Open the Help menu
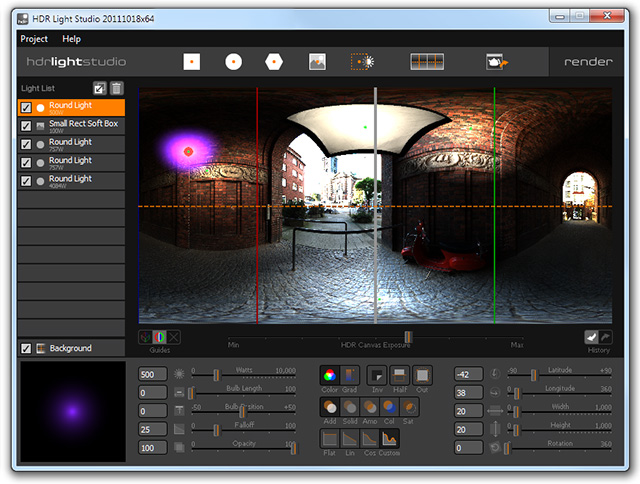 point(71,39)
